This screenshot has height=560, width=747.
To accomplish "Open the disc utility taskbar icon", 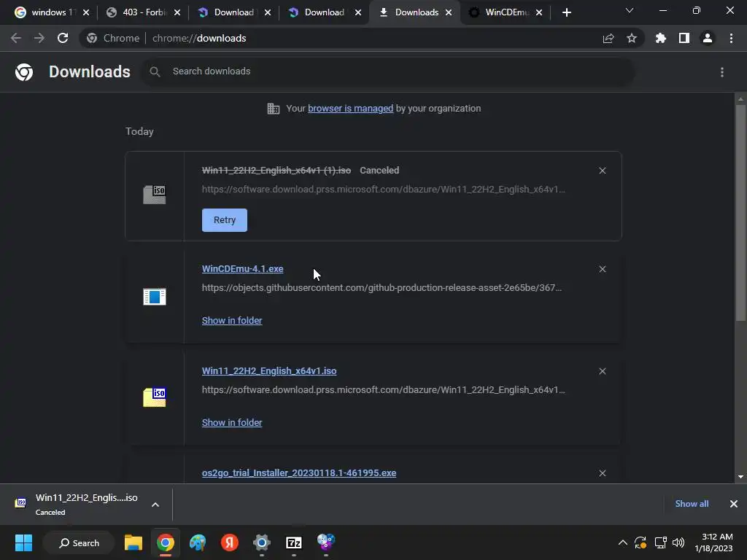I will 326,542.
